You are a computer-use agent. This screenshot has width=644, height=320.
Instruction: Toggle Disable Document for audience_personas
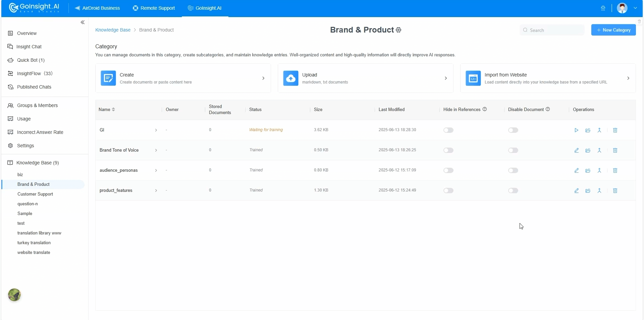[x=513, y=170]
